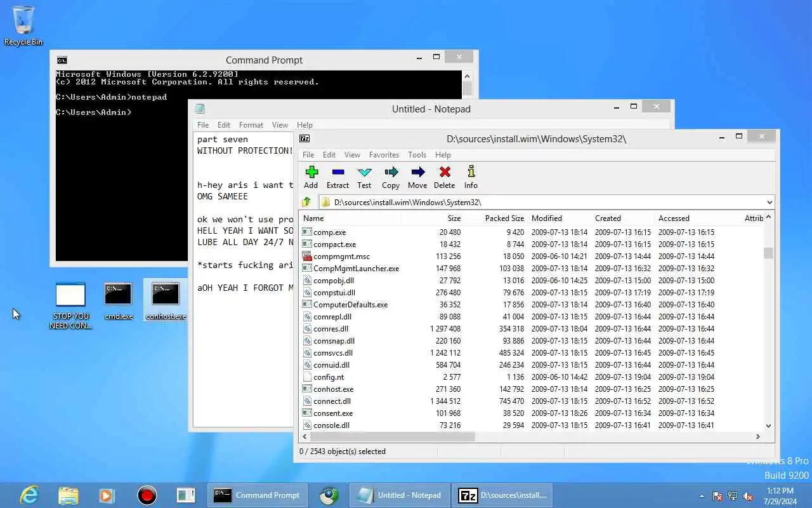Select compmgmt.msc file entry
Viewport: 812px width, 508px height.
tap(341, 257)
